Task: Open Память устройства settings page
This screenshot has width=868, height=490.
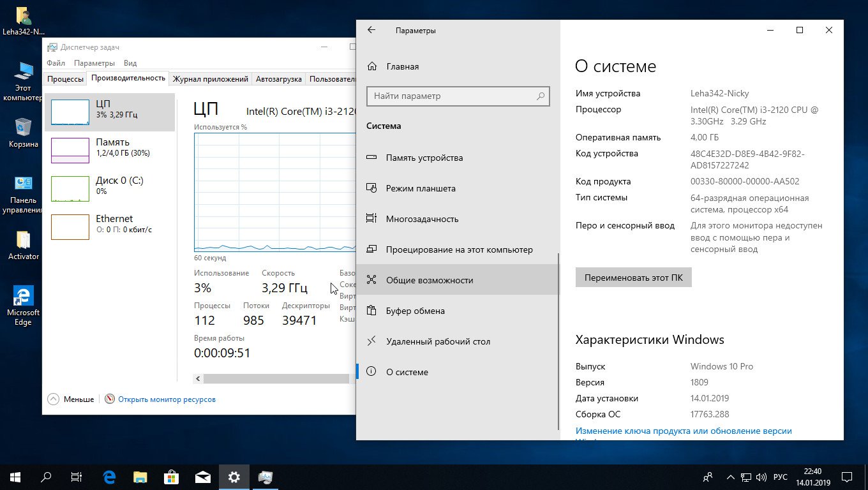Action: pos(457,158)
